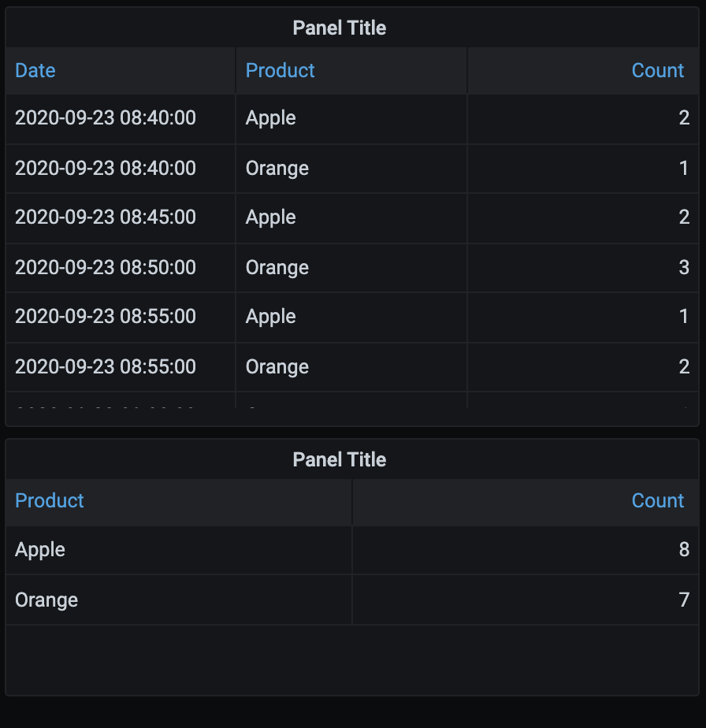Click the Product header in the bottom table

click(x=50, y=501)
